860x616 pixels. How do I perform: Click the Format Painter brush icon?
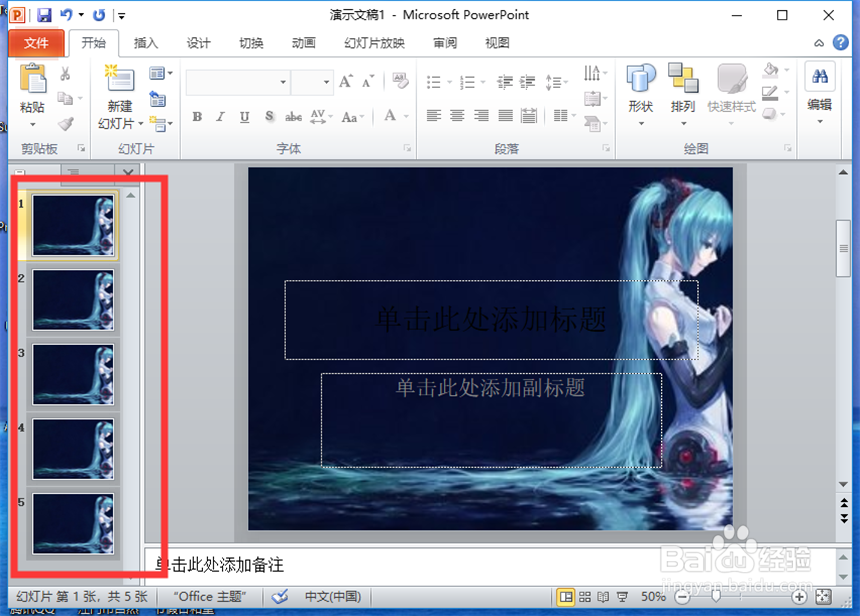pyautogui.click(x=66, y=123)
